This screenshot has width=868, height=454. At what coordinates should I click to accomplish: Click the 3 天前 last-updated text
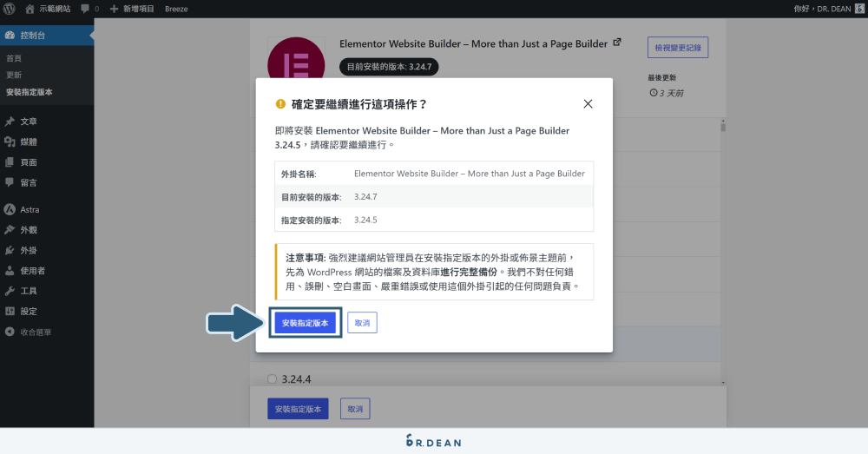tap(671, 93)
